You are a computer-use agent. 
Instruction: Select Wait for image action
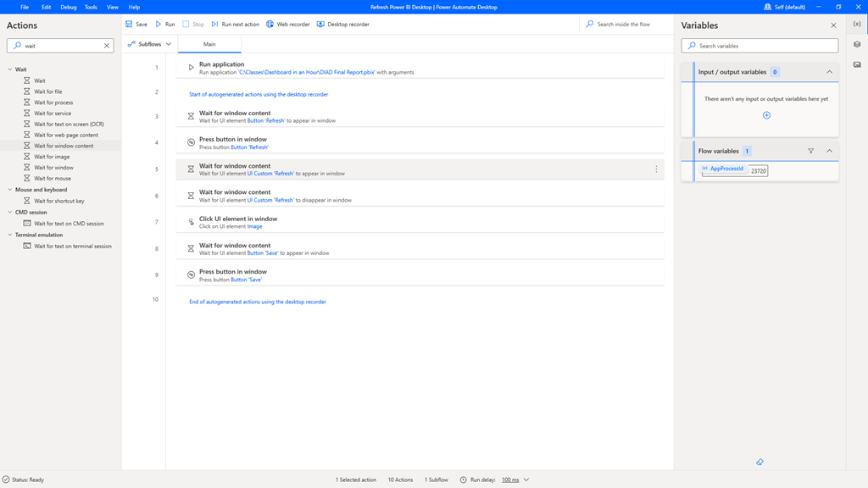click(x=52, y=157)
